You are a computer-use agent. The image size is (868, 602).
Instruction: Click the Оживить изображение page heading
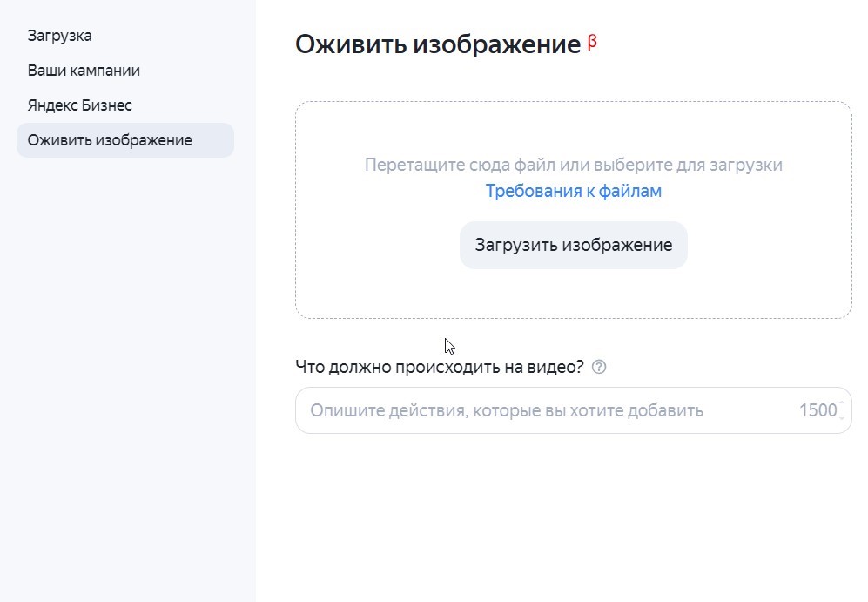click(x=440, y=42)
